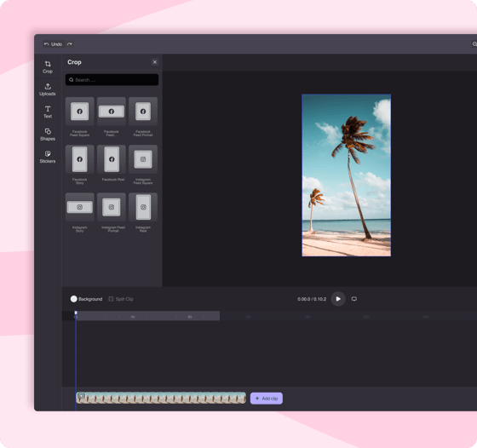Choose the Facebook Feed Square preset
The width and height of the screenshot is (477, 448).
coord(80,112)
